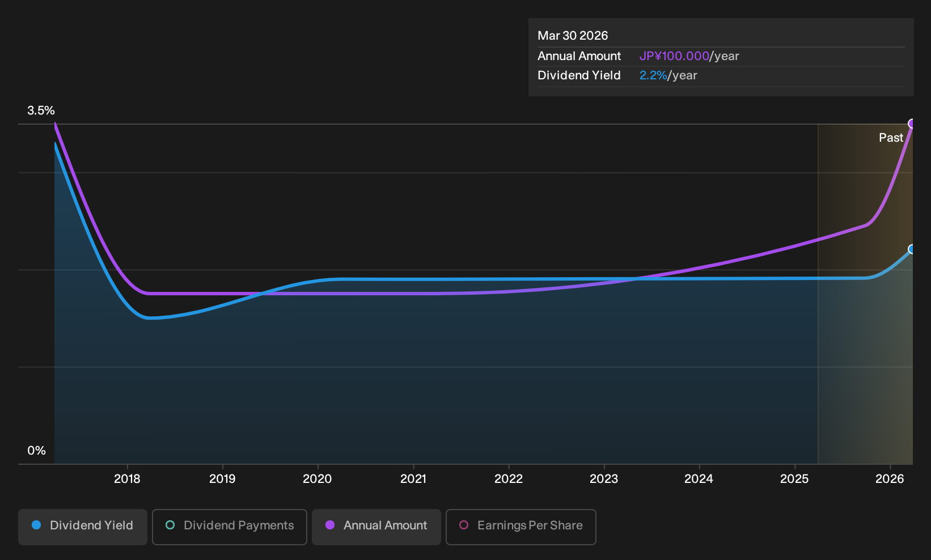Screen dimensions: 931x560
Task: Toggle the Dividend Yield series
Action: [83, 527]
